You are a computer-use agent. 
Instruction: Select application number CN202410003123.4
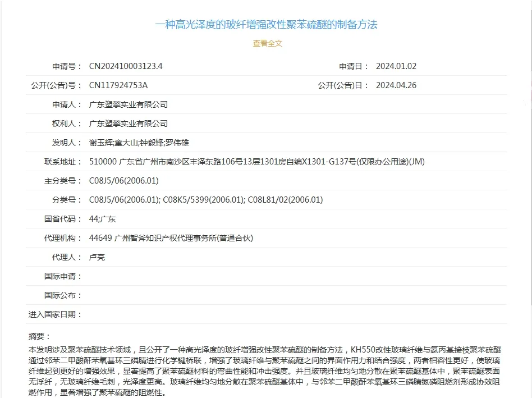[126, 66]
